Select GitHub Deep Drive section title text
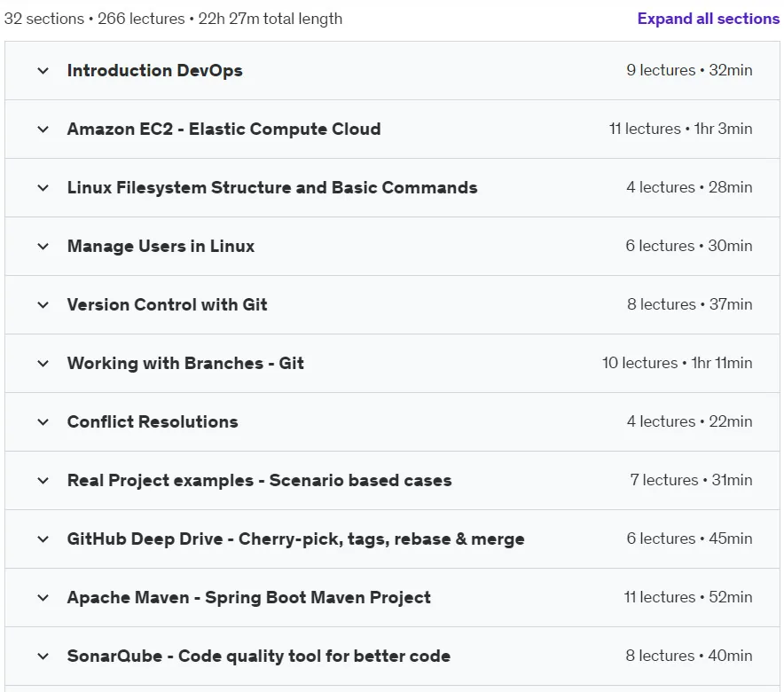 point(295,539)
